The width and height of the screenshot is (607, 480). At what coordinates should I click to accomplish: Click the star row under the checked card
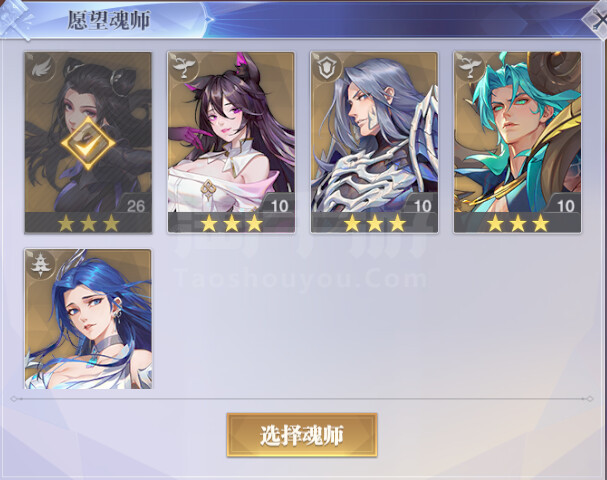point(88,223)
